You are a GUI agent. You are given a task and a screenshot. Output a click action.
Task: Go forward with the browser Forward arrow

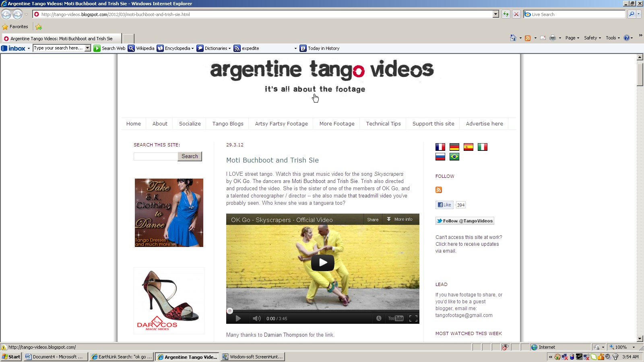(17, 14)
